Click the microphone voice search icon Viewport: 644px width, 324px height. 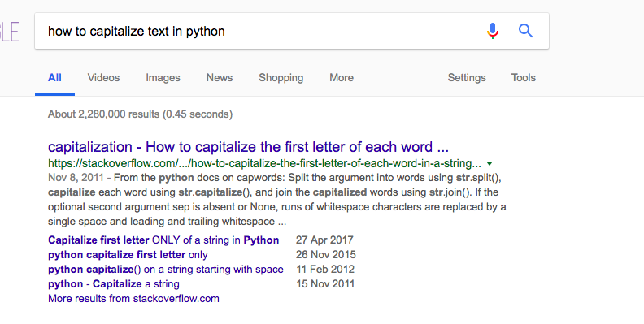pyautogui.click(x=493, y=31)
